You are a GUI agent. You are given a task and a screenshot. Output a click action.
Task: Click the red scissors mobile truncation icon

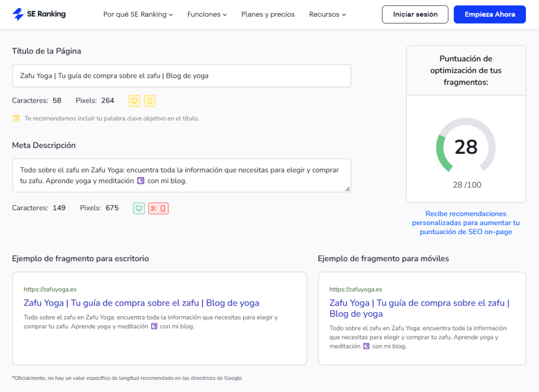coord(158,208)
